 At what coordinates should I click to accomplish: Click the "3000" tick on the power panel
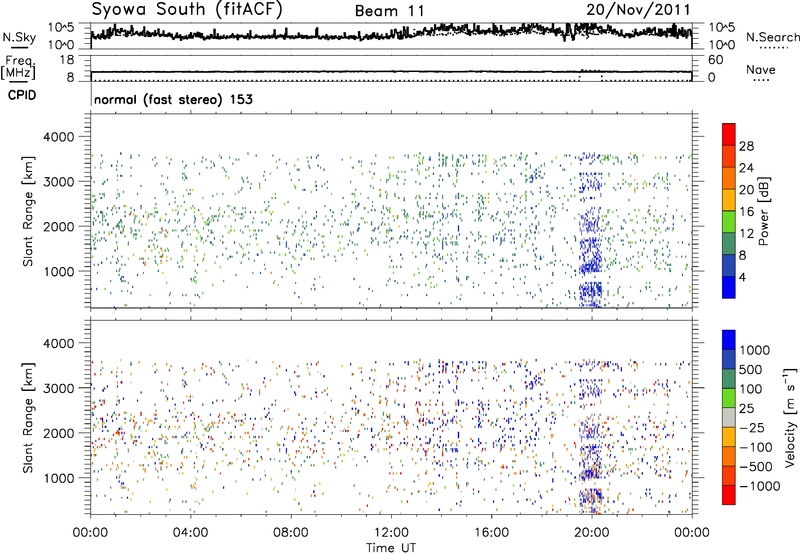58,182
